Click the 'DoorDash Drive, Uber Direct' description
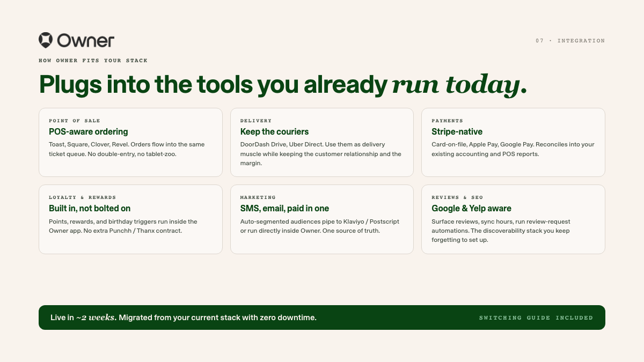This screenshot has width=644, height=362. click(321, 154)
